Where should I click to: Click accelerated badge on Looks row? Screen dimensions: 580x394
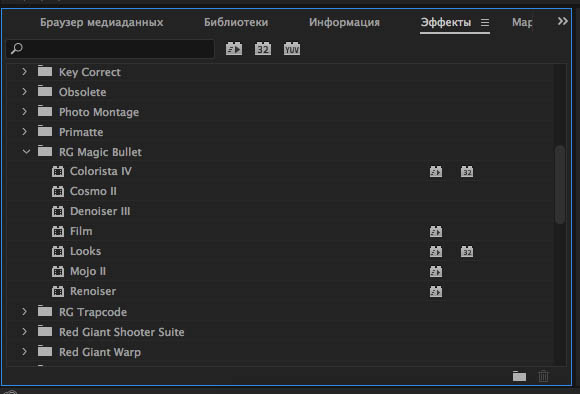point(436,252)
